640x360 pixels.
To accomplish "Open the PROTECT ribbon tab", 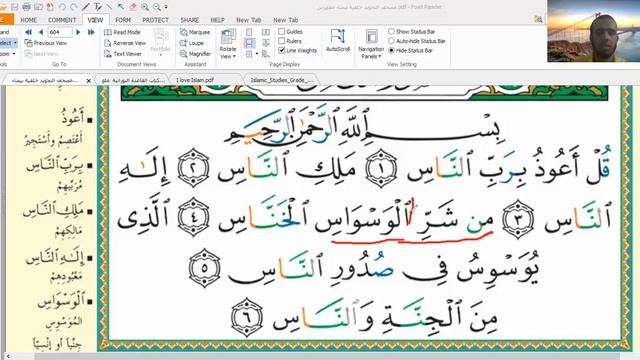I will pos(156,20).
